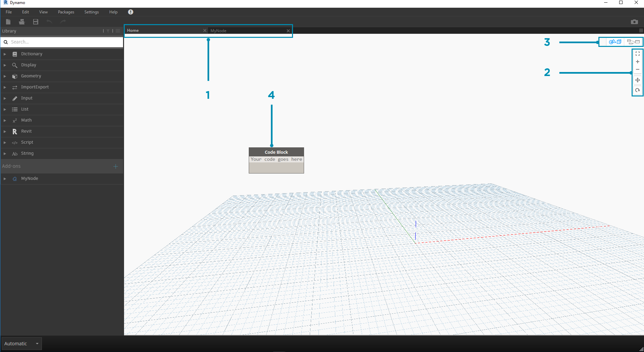Activate the Orbit tool

tap(637, 90)
